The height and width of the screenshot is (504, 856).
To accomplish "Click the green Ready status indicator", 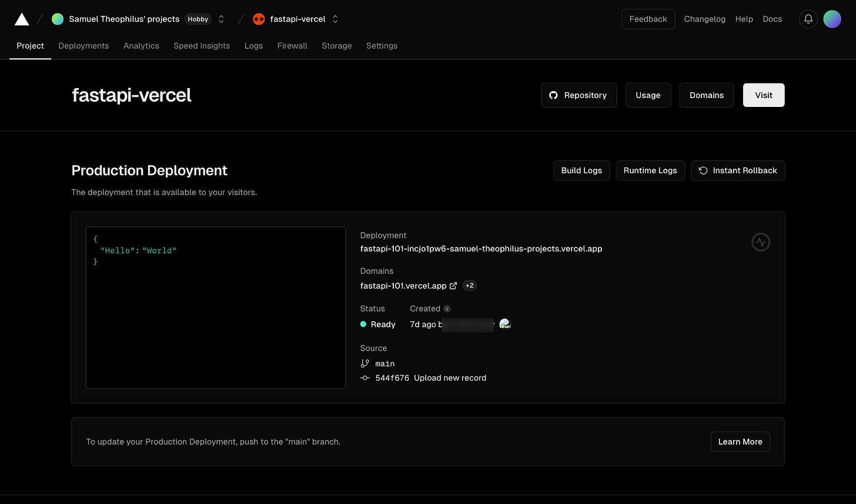I will (x=363, y=324).
